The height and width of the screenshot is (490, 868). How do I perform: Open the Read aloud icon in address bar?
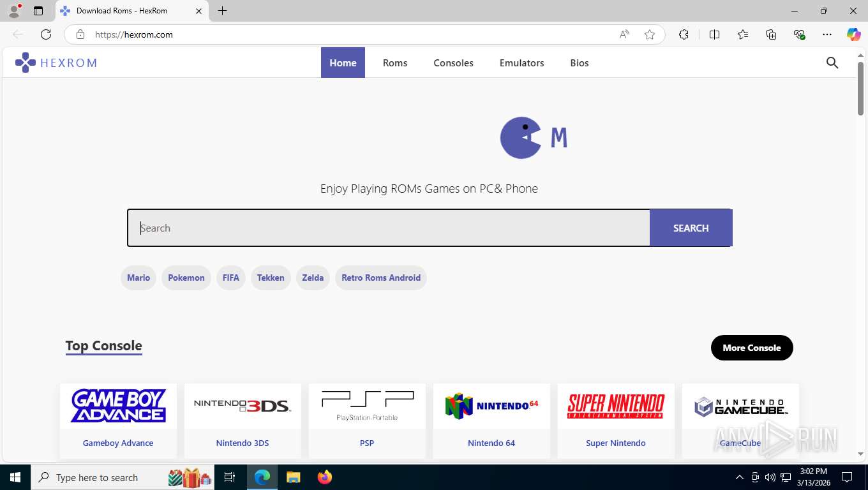[624, 34]
